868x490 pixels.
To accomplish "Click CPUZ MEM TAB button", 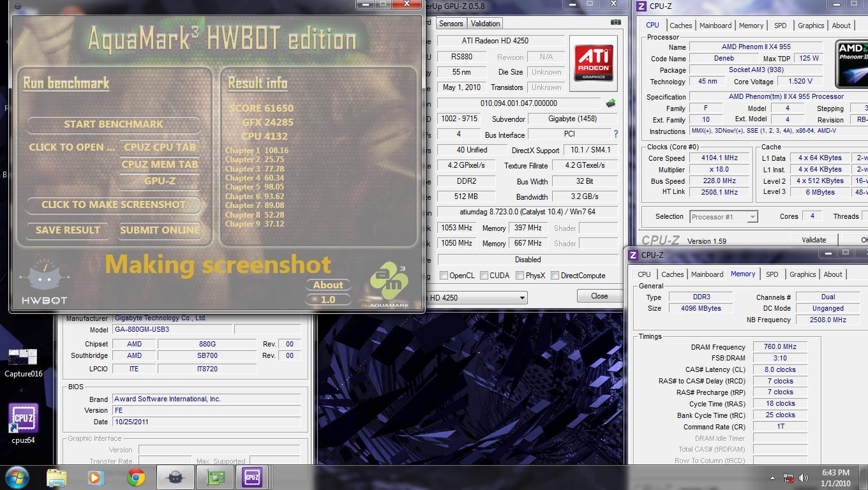I will (x=160, y=164).
